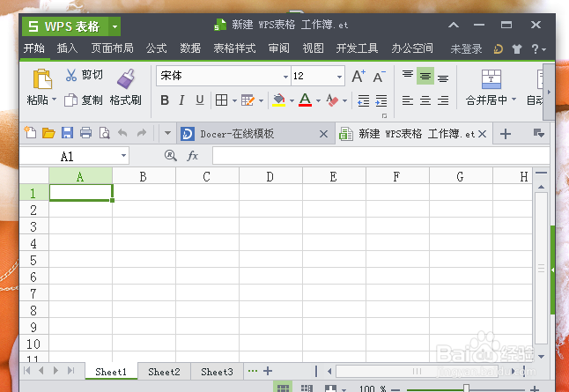The height and width of the screenshot is (392, 569).
Task: Open the font size dropdown 12
Action: pos(339,77)
